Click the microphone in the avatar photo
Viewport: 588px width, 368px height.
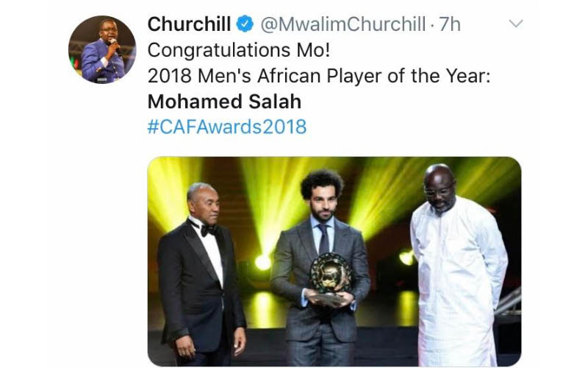(x=113, y=43)
